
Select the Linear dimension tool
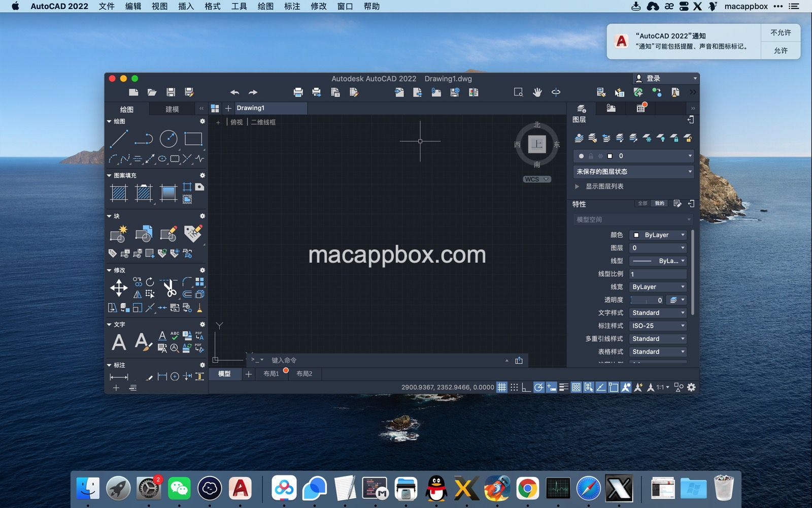pos(119,377)
